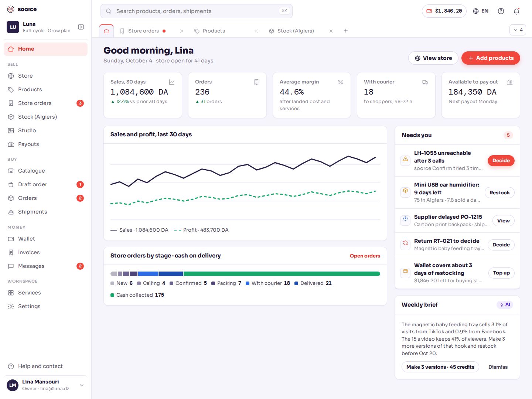The height and width of the screenshot is (399, 532).
Task: Open Studio in sidebar
Action: pos(45,130)
